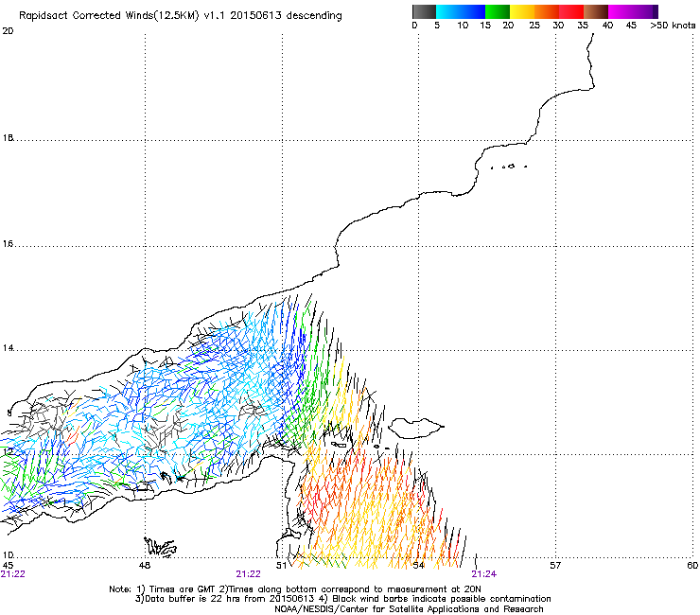
Task: Click the brown 35-40 knots legend segment
Action: click(x=596, y=11)
